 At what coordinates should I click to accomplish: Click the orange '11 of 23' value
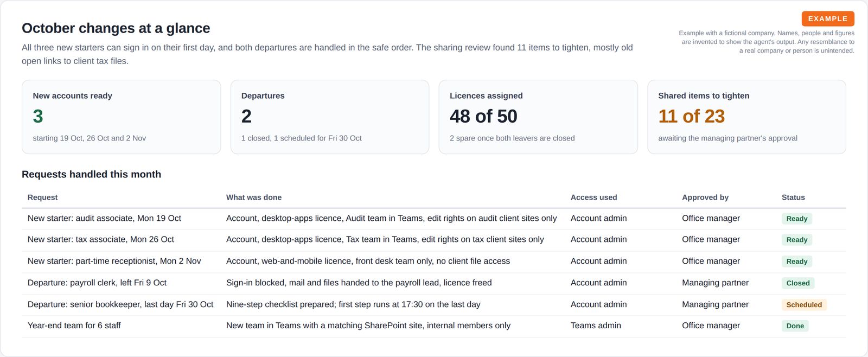691,116
